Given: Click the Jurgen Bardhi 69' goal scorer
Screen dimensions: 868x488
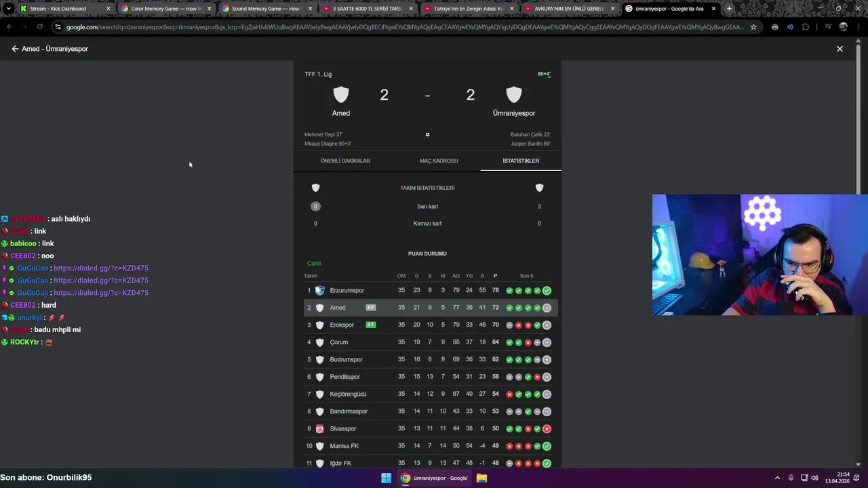Looking at the screenshot, I should [530, 144].
